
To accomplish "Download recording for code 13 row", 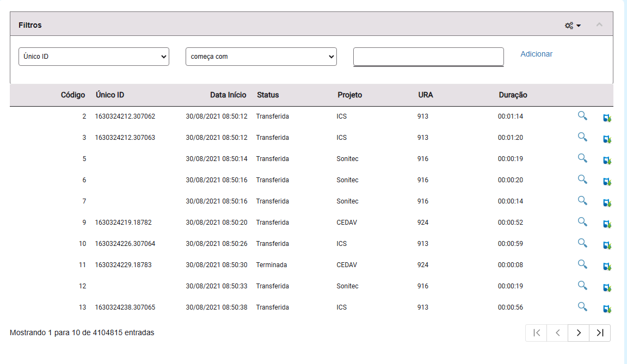I will click(x=607, y=309).
